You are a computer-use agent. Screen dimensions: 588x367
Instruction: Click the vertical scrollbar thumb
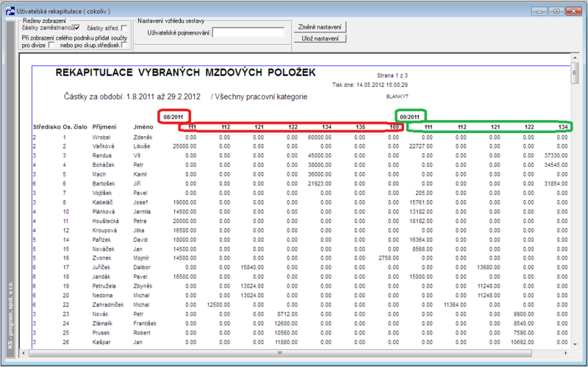(575, 73)
